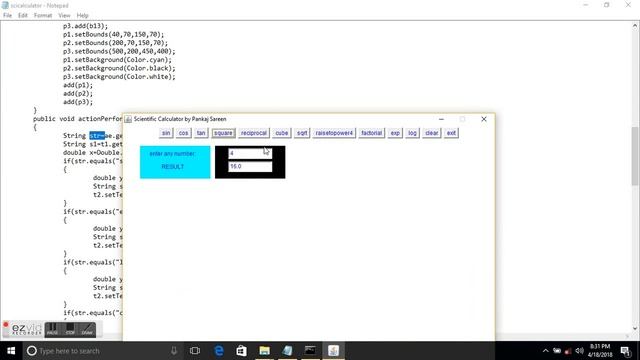The image size is (640, 360).
Task: Click the add(p2); line in Notepad
Action: point(78,93)
